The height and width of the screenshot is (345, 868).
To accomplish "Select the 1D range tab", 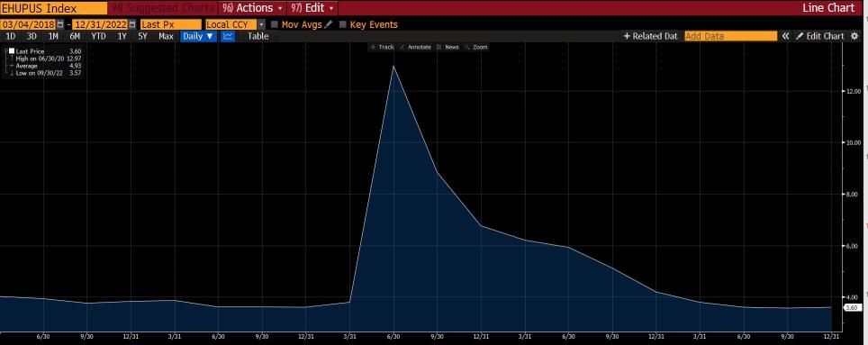I will click(x=11, y=36).
